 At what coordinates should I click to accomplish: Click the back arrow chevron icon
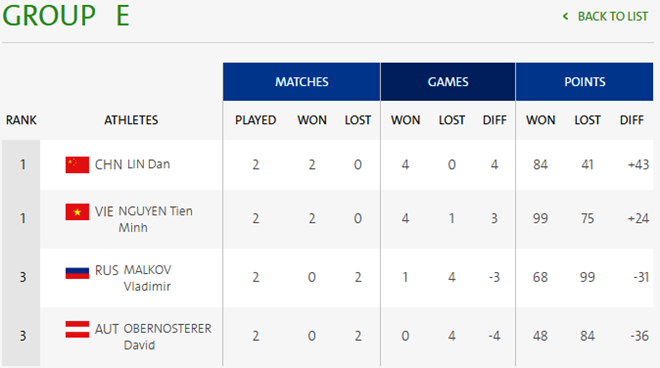565,16
